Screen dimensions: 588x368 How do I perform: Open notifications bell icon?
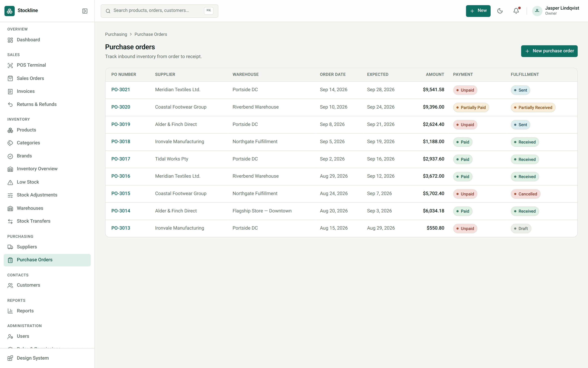click(x=516, y=11)
